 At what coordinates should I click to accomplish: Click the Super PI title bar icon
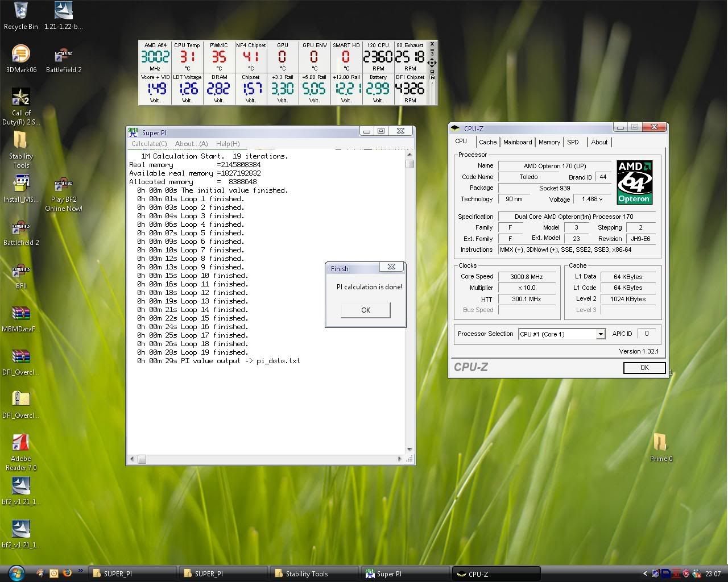coord(133,132)
